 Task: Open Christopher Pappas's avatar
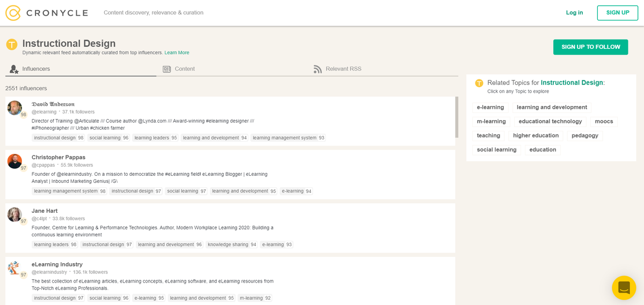(x=15, y=161)
